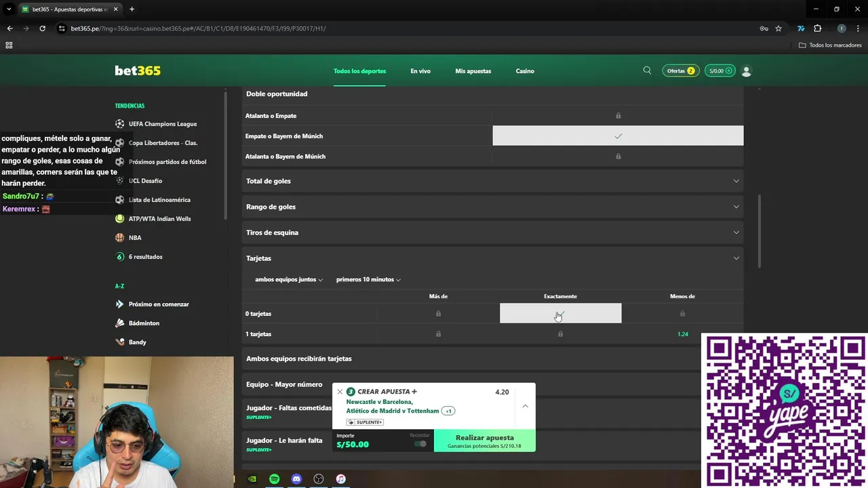This screenshot has width=868, height=488.
Task: Select UEFA Champions League in Tendencias
Action: tap(163, 124)
